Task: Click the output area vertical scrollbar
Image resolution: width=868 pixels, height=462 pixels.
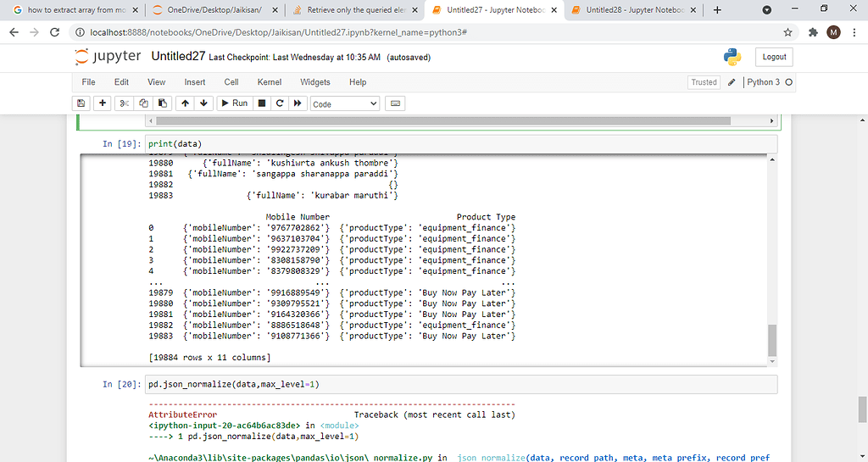Action: coord(771,339)
